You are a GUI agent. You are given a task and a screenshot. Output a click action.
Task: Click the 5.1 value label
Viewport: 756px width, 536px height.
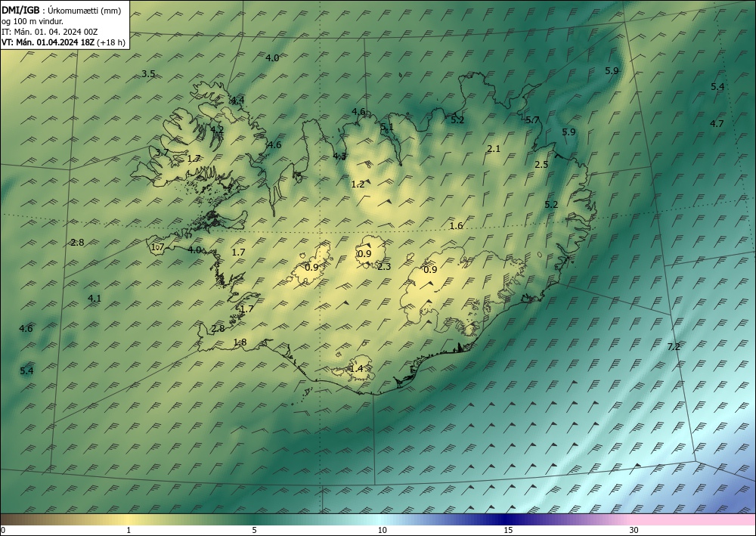386,127
